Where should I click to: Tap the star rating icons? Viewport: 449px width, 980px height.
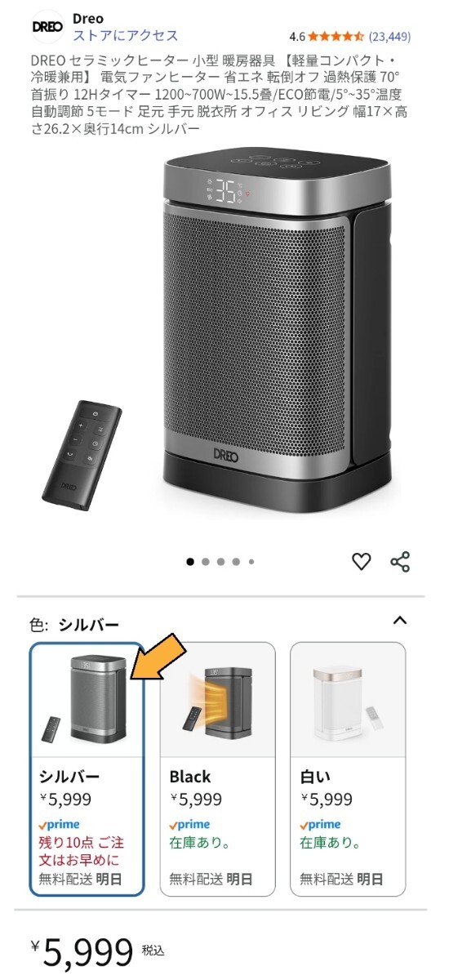coord(336,37)
